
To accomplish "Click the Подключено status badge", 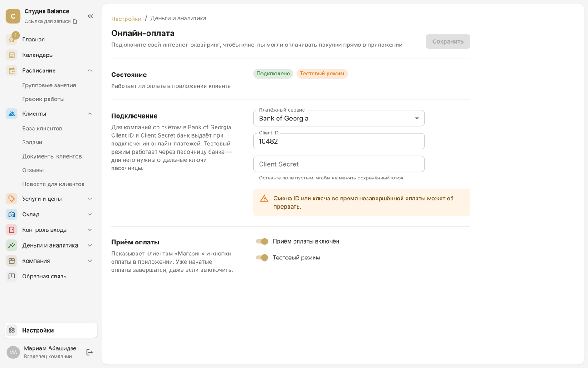I will pos(273,74).
